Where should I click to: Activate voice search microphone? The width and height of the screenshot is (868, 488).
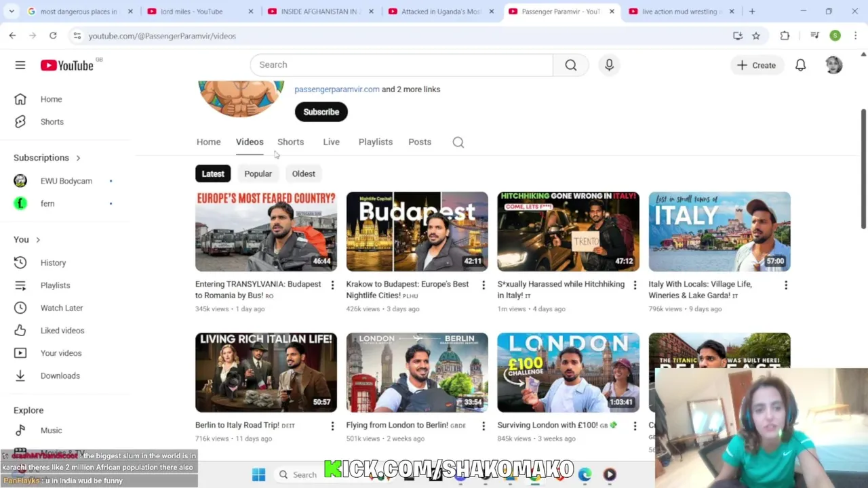(609, 65)
